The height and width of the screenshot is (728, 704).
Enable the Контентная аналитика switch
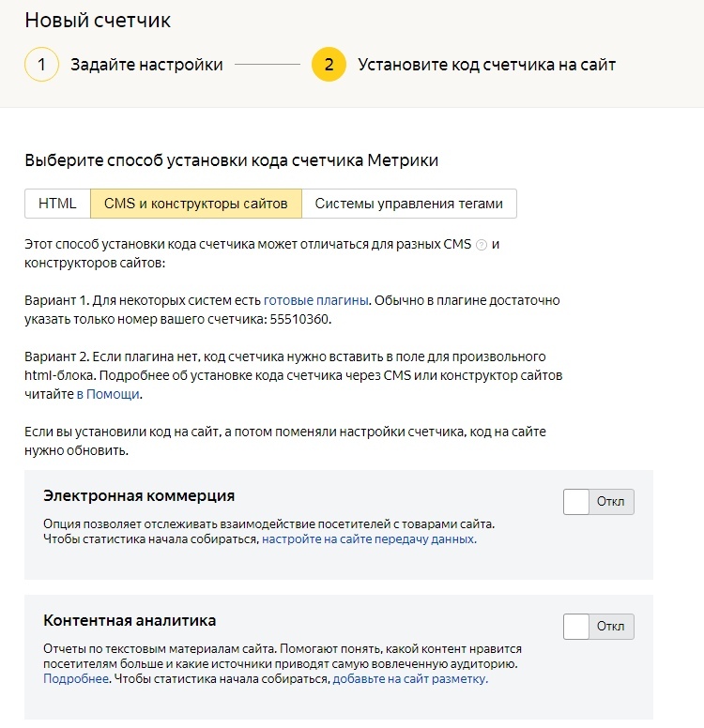point(598,627)
